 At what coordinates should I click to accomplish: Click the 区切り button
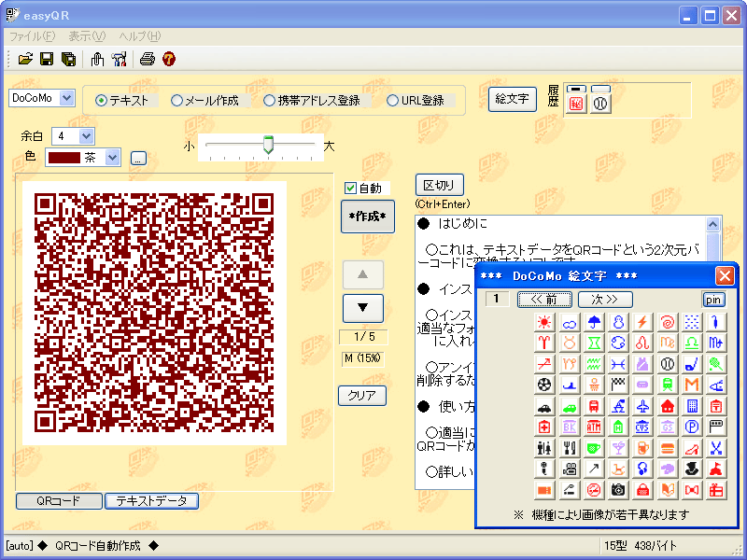point(439,185)
